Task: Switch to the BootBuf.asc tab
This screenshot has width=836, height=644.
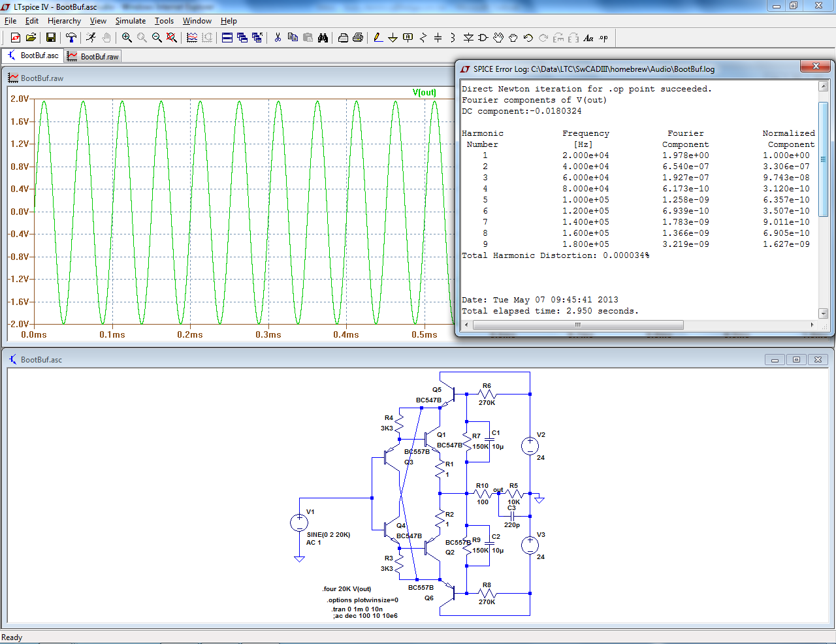Action: (33, 56)
